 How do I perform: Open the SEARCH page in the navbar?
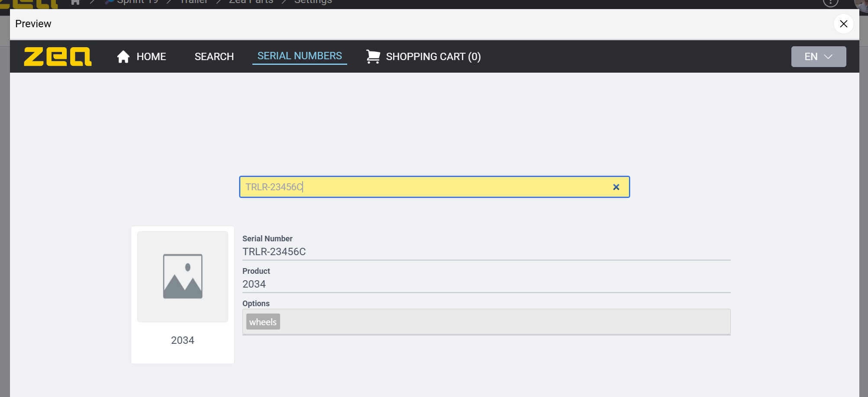click(214, 57)
